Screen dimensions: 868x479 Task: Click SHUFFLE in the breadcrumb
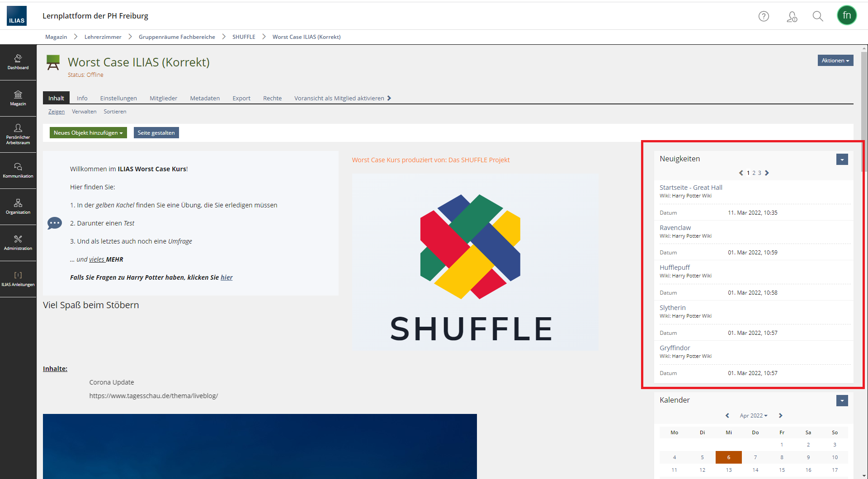click(x=244, y=37)
